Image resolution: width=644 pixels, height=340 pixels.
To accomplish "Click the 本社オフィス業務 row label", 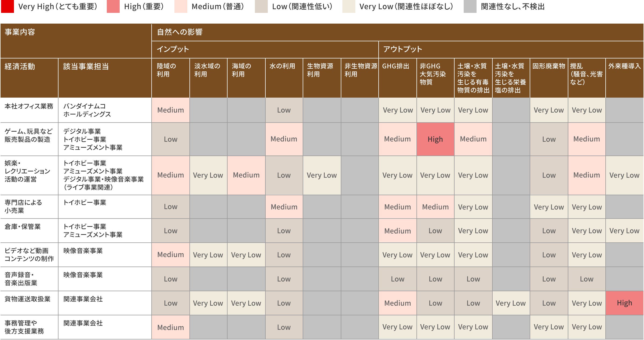I will (29, 110).
